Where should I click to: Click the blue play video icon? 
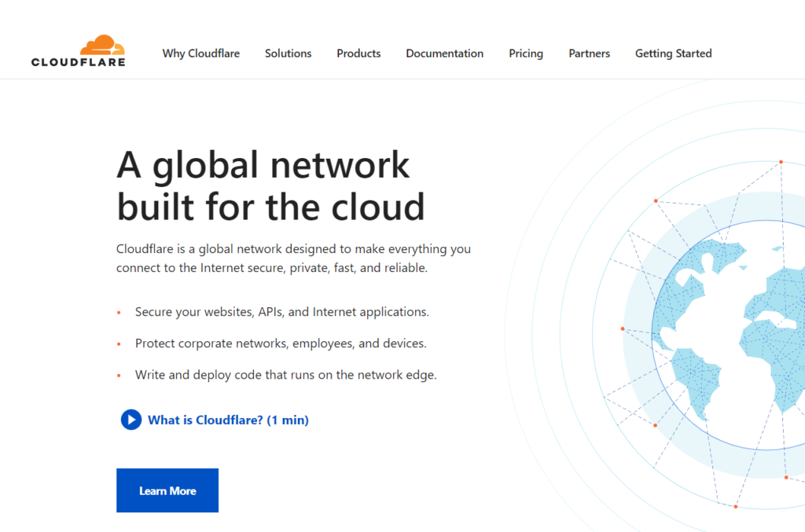tap(131, 420)
